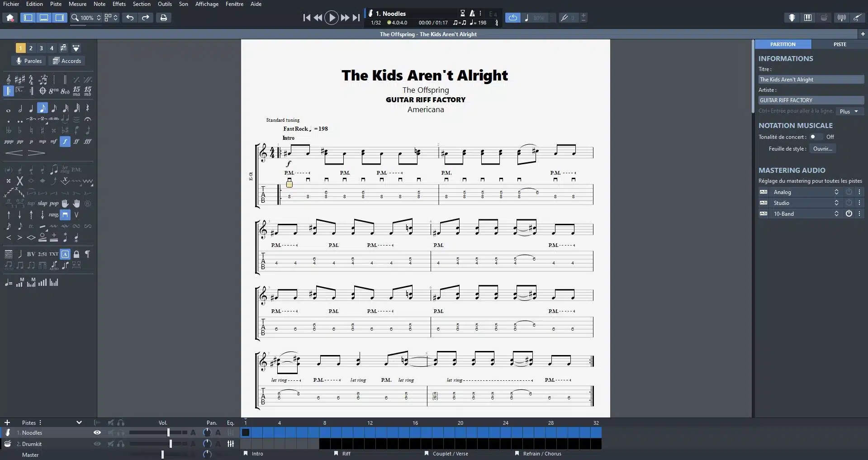Screen dimensions: 868x460
Task: Expand the Plus dropdown
Action: click(849, 111)
